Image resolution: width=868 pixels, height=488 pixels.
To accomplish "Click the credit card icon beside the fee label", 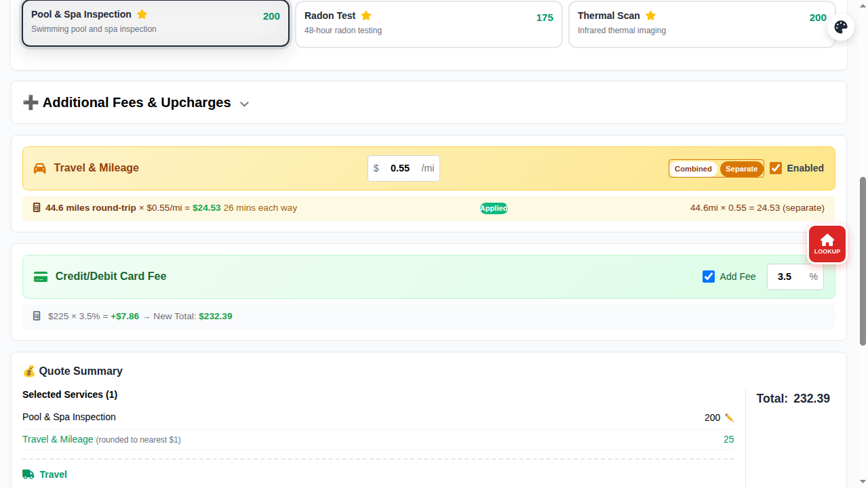I will tap(41, 277).
